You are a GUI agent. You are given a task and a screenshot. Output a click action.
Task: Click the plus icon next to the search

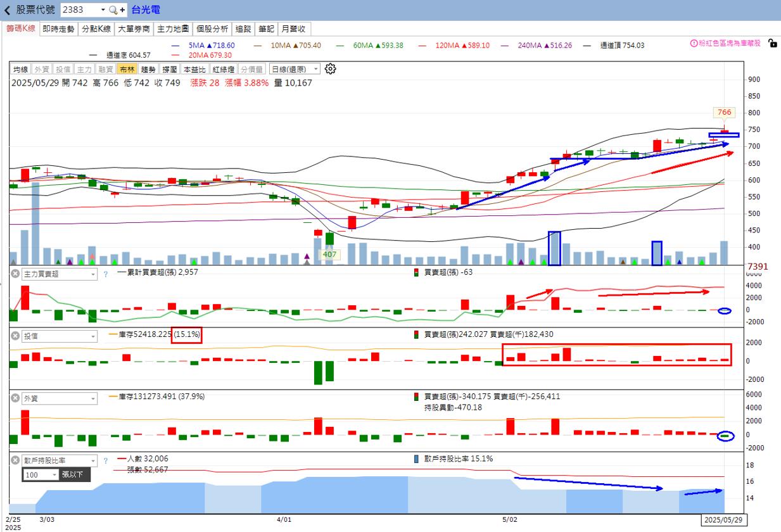pyautogui.click(x=123, y=10)
